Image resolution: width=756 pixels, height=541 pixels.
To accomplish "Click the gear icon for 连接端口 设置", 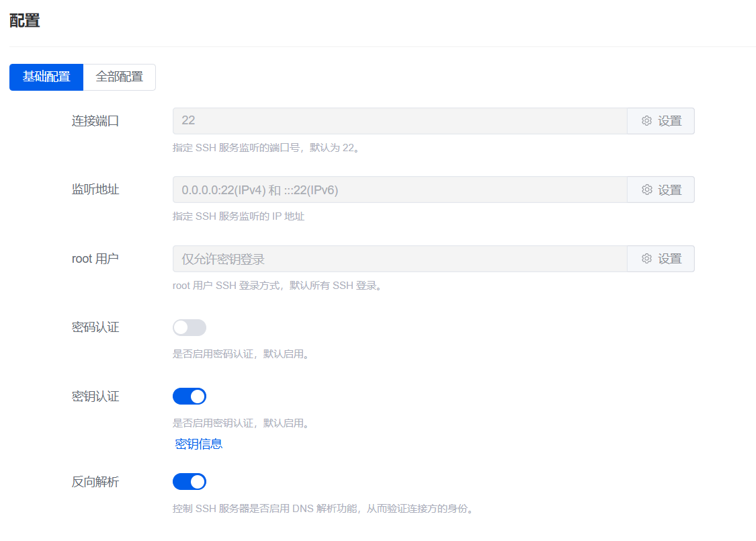I will point(646,121).
